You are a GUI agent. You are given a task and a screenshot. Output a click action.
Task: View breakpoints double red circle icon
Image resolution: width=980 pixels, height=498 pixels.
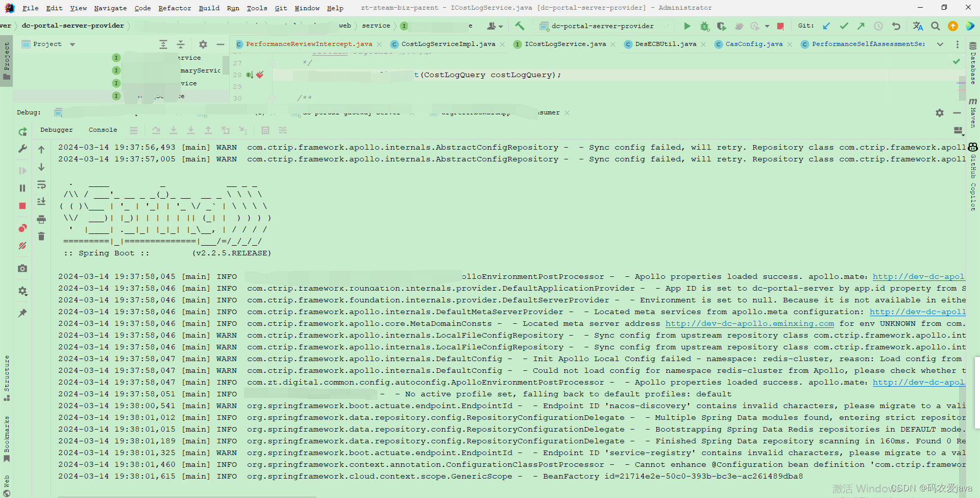pos(22,228)
